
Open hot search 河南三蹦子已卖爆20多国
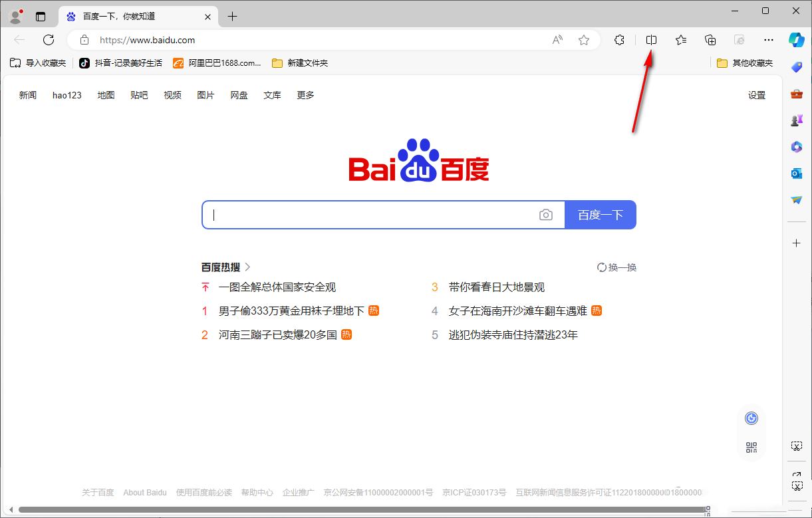coord(278,334)
